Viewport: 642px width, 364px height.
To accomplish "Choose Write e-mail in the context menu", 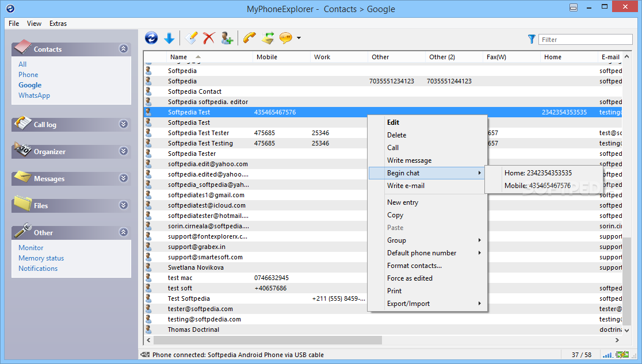I will tap(428, 186).
